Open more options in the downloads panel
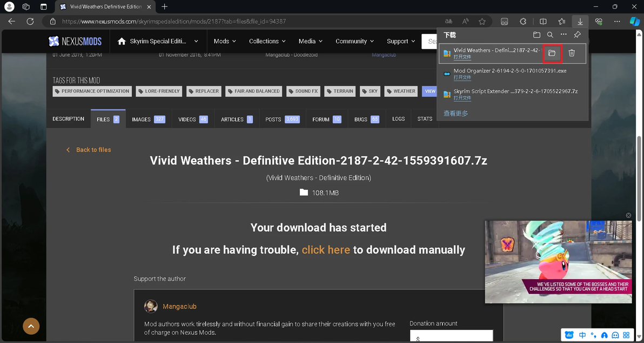Viewport: 644px width, 343px height. click(563, 35)
